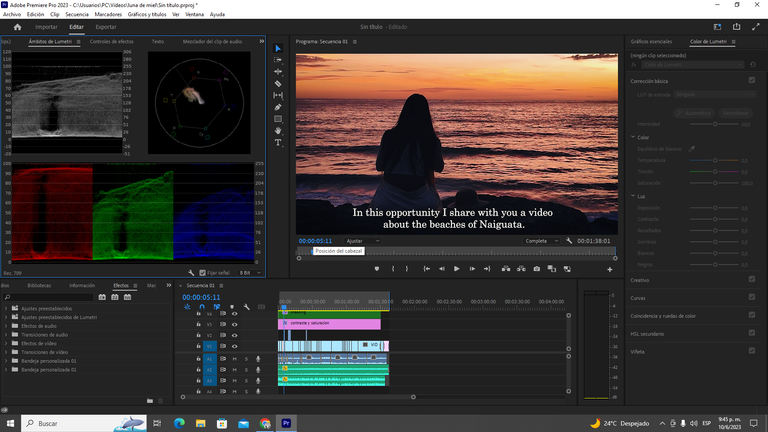The width and height of the screenshot is (768, 432).
Task: Play the sequence in Program monitor
Action: click(456, 269)
